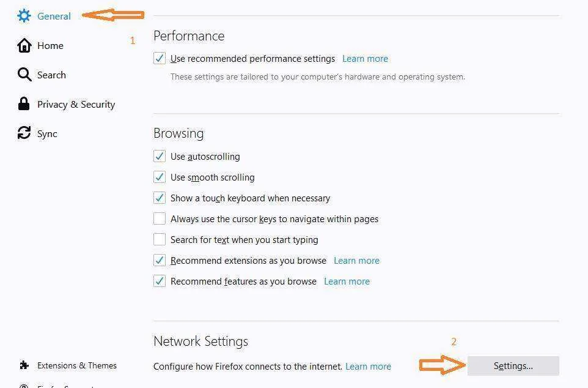
Task: Uncheck Use recommended performance settings
Action: (x=160, y=58)
